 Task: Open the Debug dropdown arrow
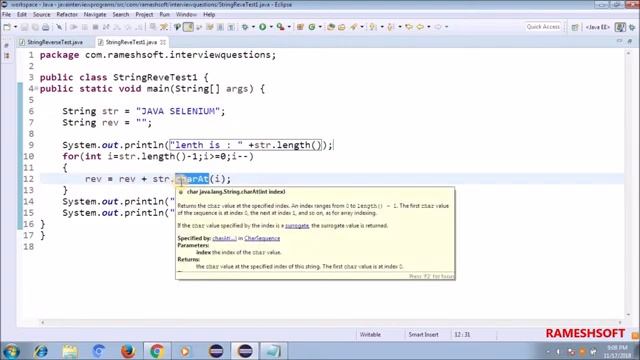253,27
